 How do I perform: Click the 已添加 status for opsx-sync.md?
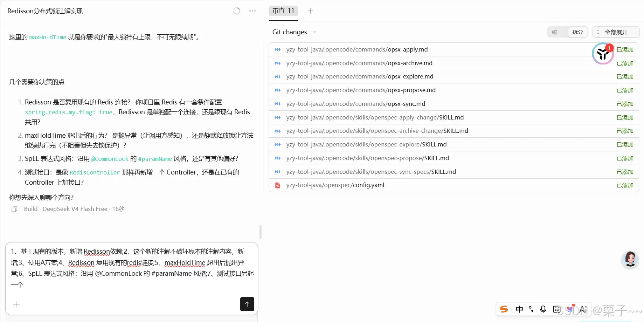tap(625, 104)
